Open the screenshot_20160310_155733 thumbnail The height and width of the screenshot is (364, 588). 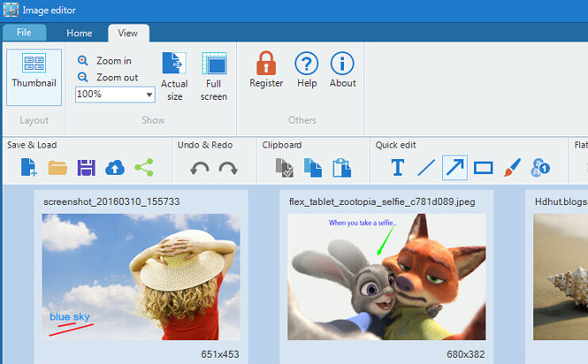coord(141,277)
